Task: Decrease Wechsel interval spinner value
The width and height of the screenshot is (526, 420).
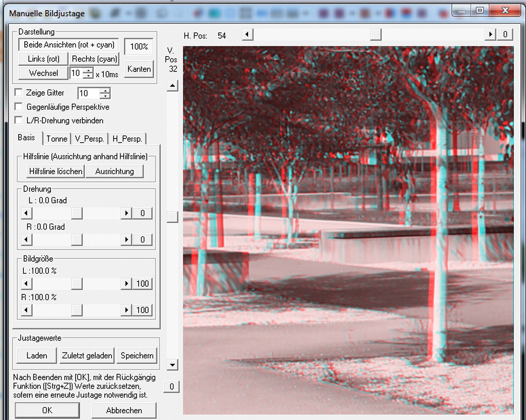Action: pyautogui.click(x=88, y=76)
